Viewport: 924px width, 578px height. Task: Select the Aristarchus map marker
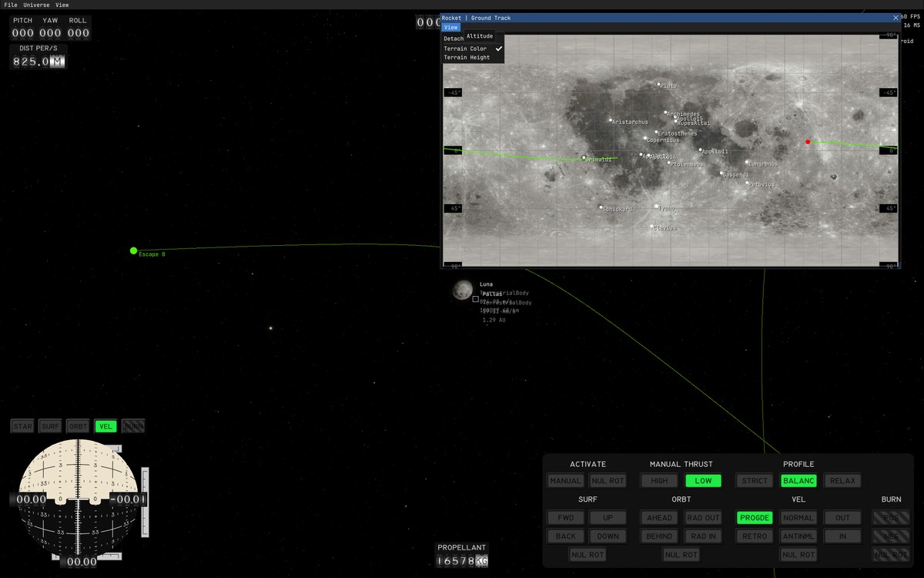pyautogui.click(x=611, y=120)
